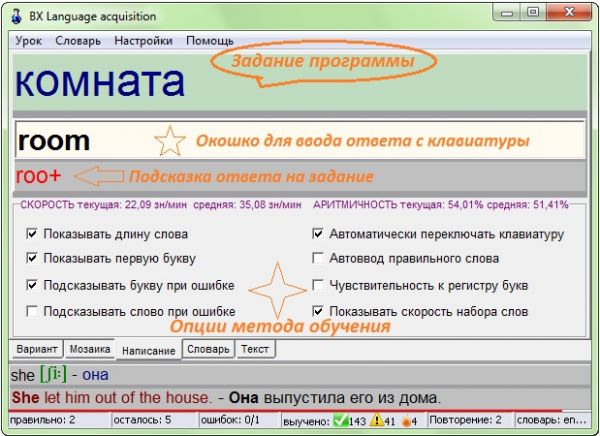Click the red hint text 'roo+'
600x436 pixels.
click(38, 176)
